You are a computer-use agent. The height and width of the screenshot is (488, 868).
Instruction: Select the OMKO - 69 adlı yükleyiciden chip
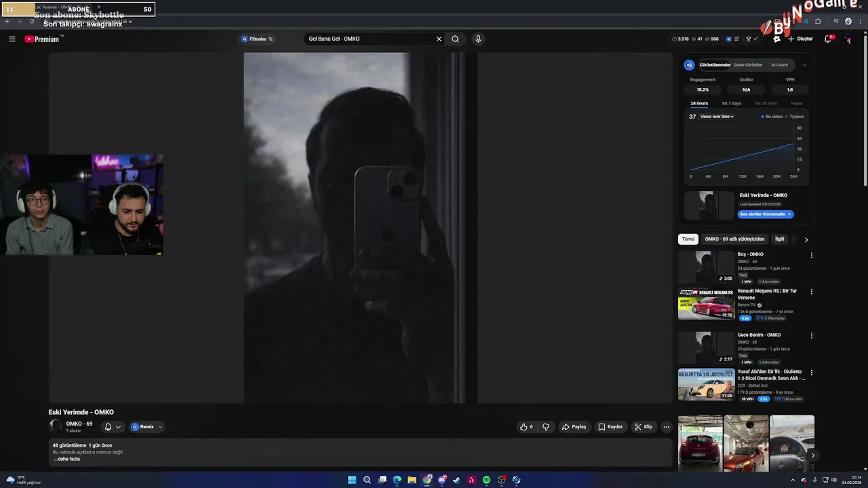click(734, 239)
